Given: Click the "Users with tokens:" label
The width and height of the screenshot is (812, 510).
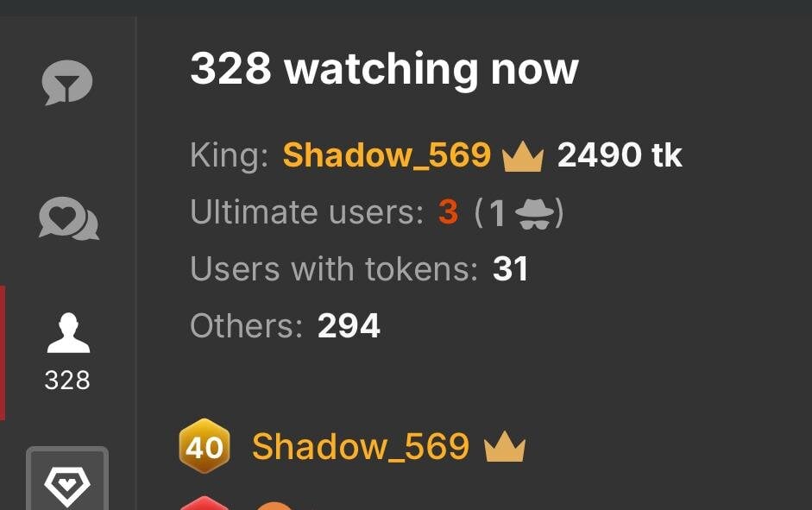Looking at the screenshot, I should [x=334, y=268].
